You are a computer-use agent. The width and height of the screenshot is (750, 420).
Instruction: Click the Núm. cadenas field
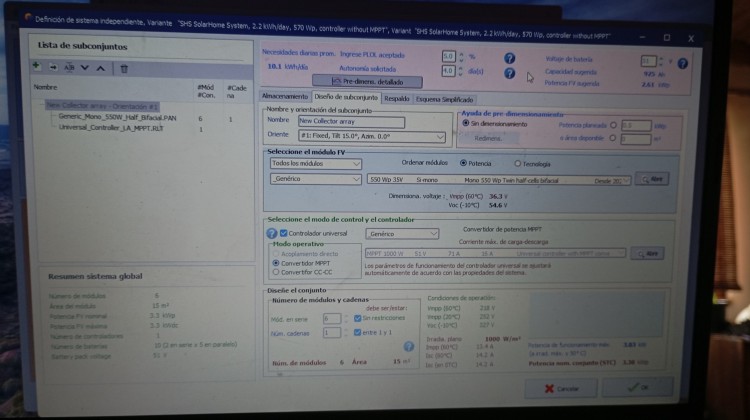click(331, 333)
